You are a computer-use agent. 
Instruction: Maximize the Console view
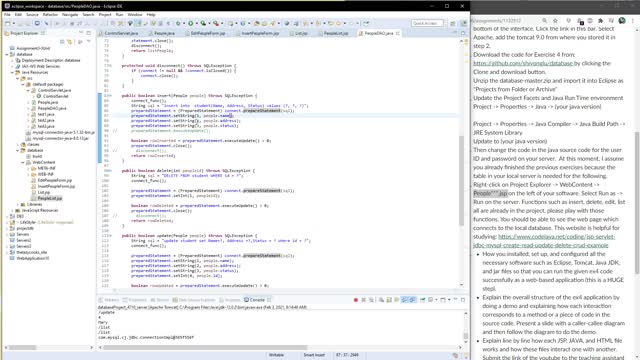463,300
